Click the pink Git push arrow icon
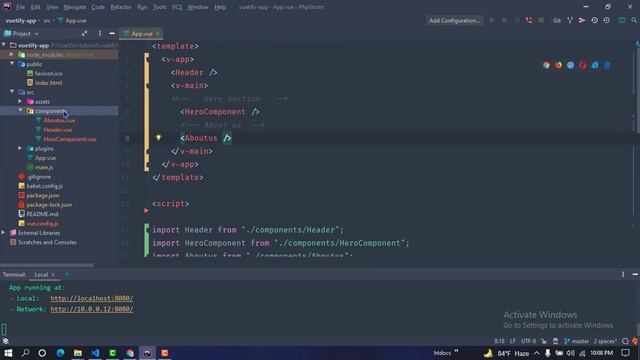The width and height of the screenshot is (640, 360). tap(582, 20)
